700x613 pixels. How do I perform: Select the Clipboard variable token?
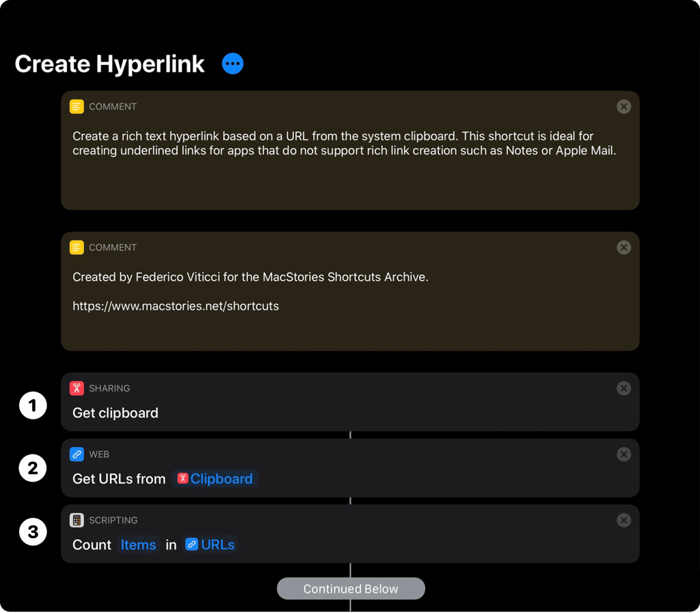tap(215, 478)
